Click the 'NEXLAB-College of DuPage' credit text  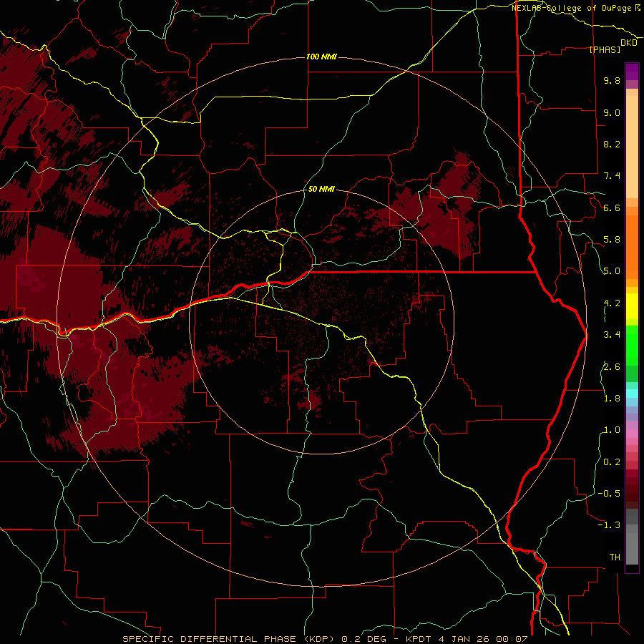point(572,8)
